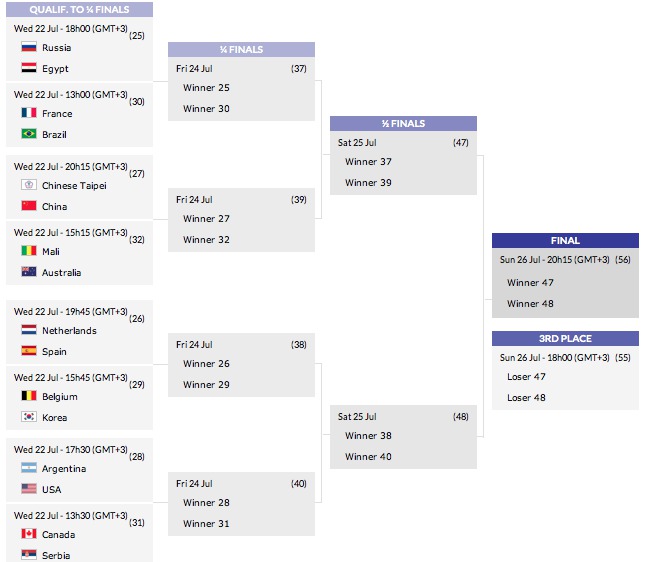Select the FINAL match header
The height and width of the screenshot is (562, 647).
coord(565,241)
